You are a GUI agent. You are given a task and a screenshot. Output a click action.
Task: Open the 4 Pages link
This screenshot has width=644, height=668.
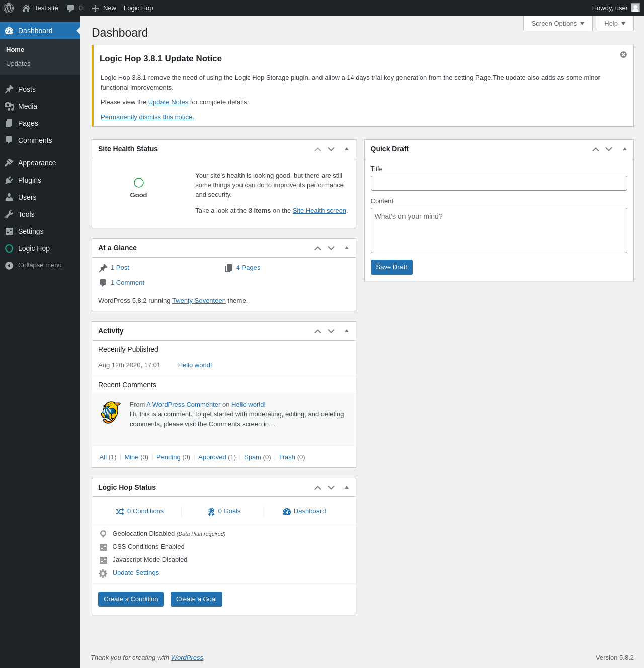click(248, 268)
